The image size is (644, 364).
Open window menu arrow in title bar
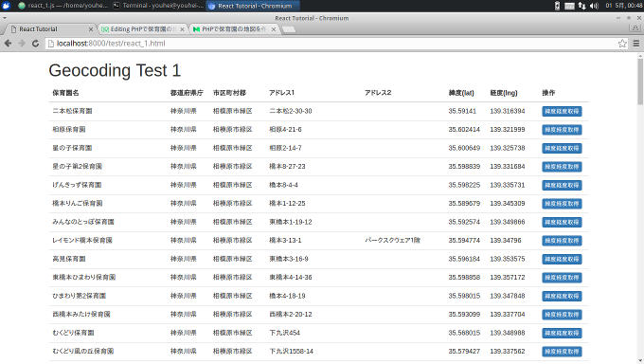tap(5, 18)
